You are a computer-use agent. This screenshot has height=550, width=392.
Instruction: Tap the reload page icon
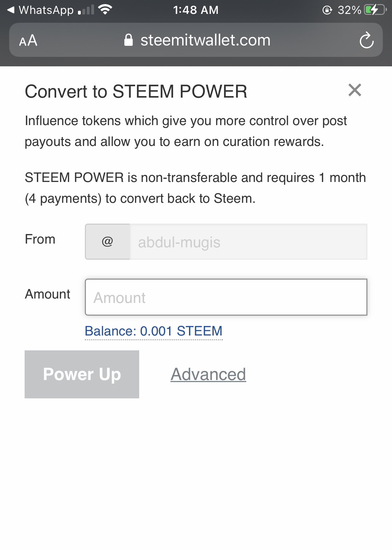pos(366,40)
